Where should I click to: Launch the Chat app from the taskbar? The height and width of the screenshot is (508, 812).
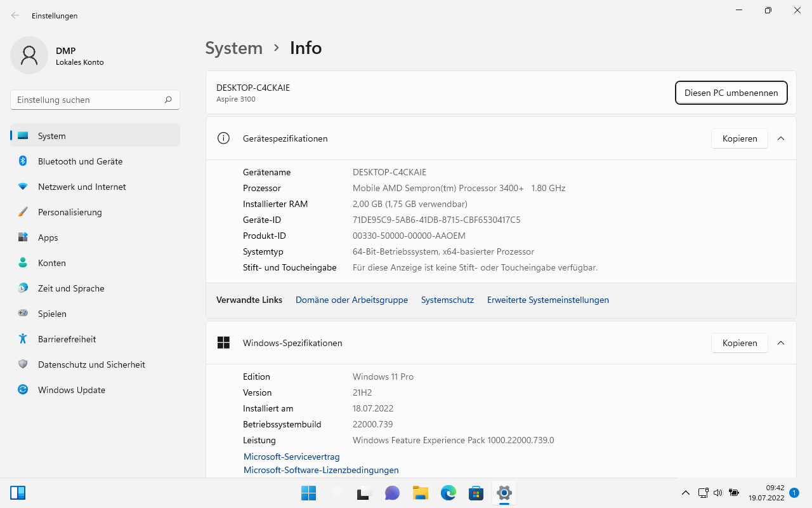[392, 493]
